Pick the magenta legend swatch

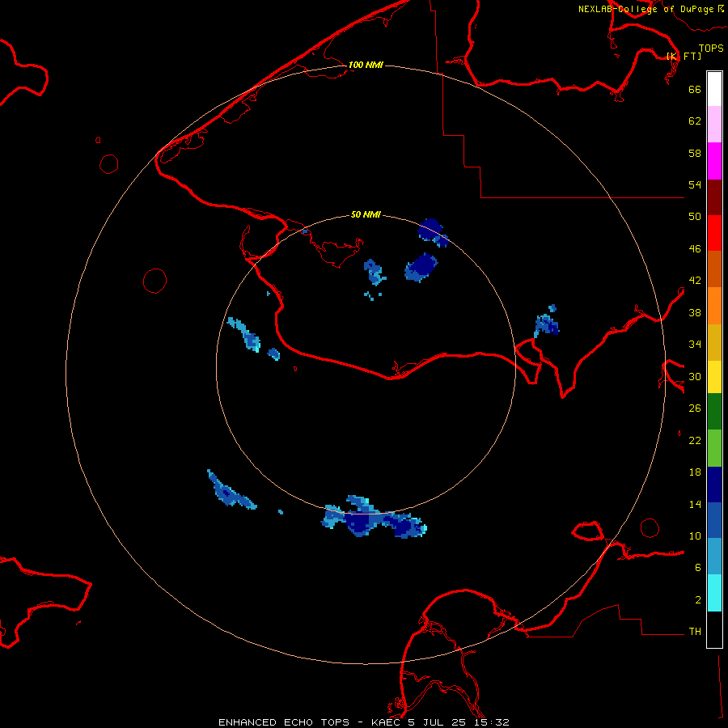click(x=714, y=161)
